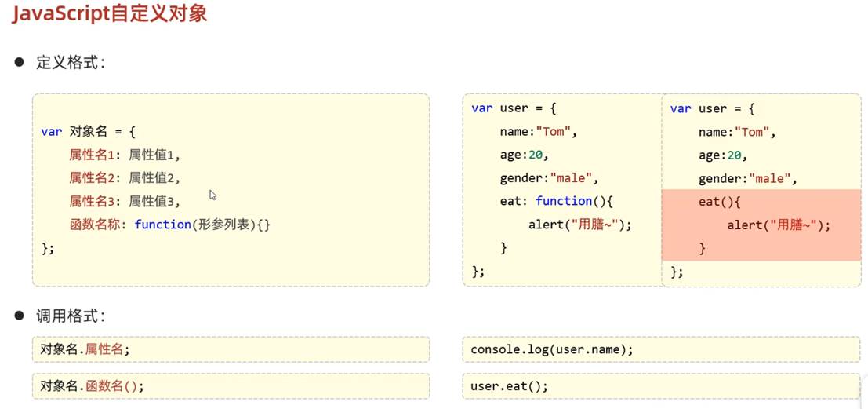Click the slide title 'JavaScript自定义对象'
The width and height of the screenshot is (868, 409).
click(110, 13)
